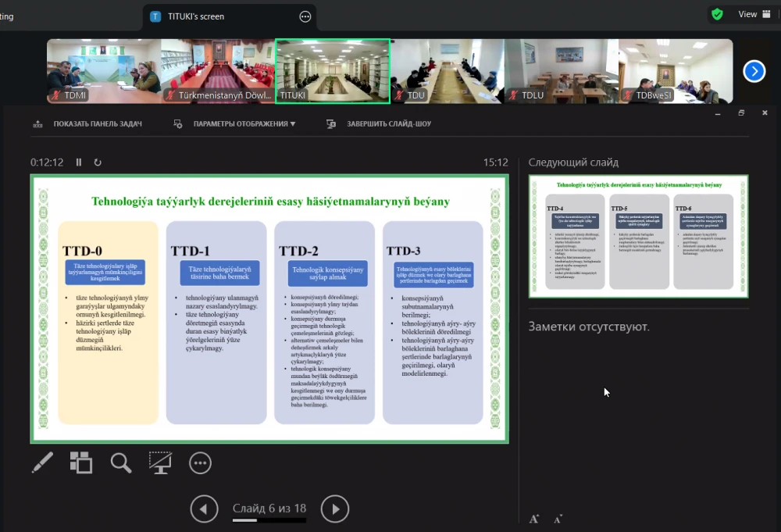Open the see all slides grid icon
Image resolution: width=781 pixels, height=532 pixels.
point(81,462)
